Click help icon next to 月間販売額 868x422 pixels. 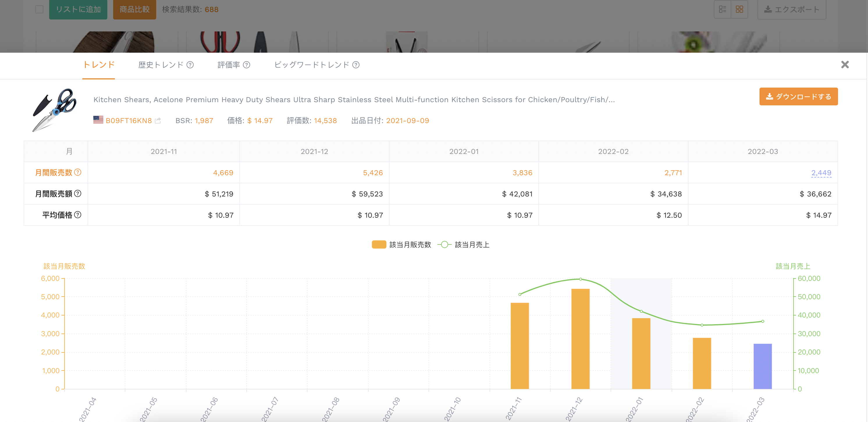pyautogui.click(x=77, y=194)
